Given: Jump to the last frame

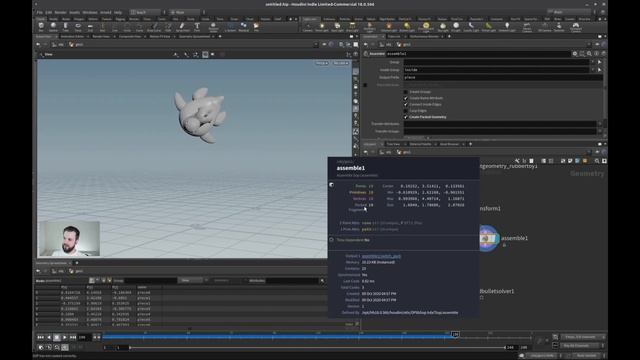Looking at the screenshot, I should [73, 338].
